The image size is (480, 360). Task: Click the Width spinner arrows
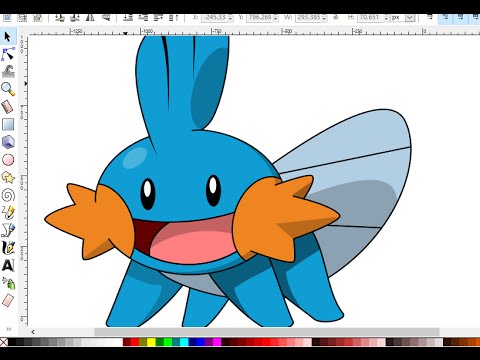[324, 18]
